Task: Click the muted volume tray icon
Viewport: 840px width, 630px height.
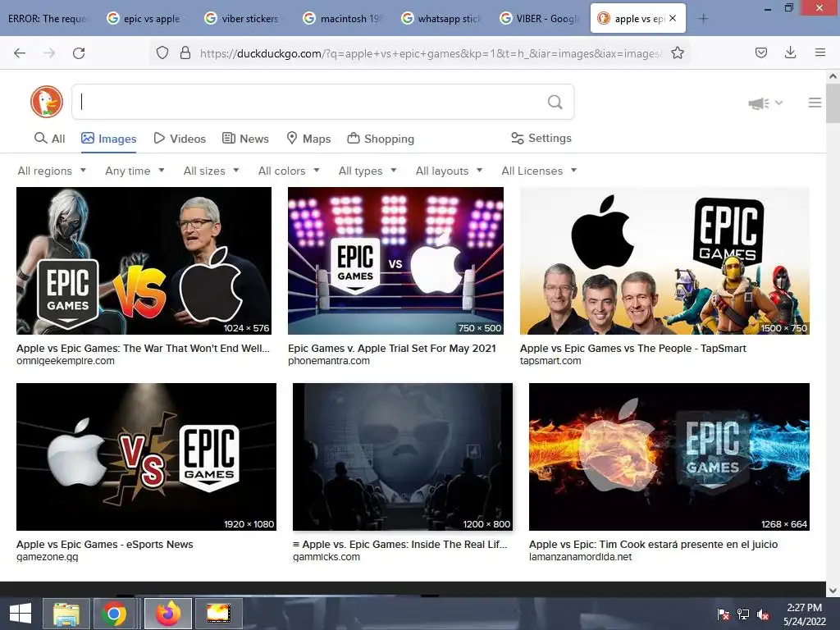Action: [x=763, y=614]
